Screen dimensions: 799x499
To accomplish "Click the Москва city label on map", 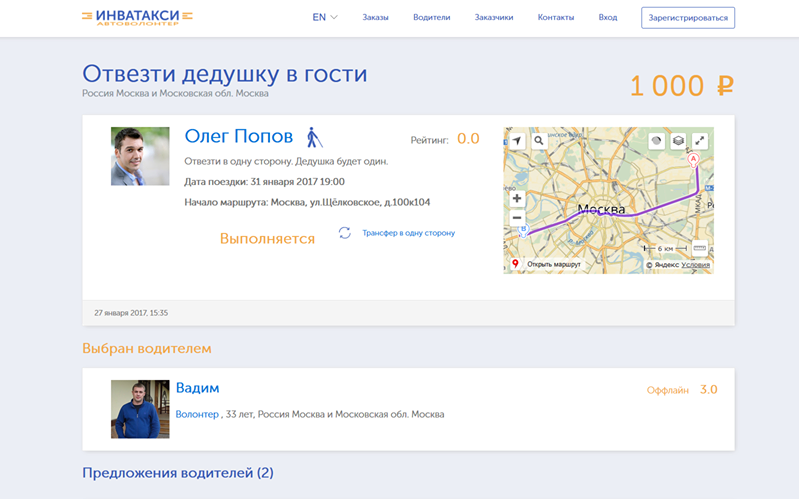I will click(601, 209).
